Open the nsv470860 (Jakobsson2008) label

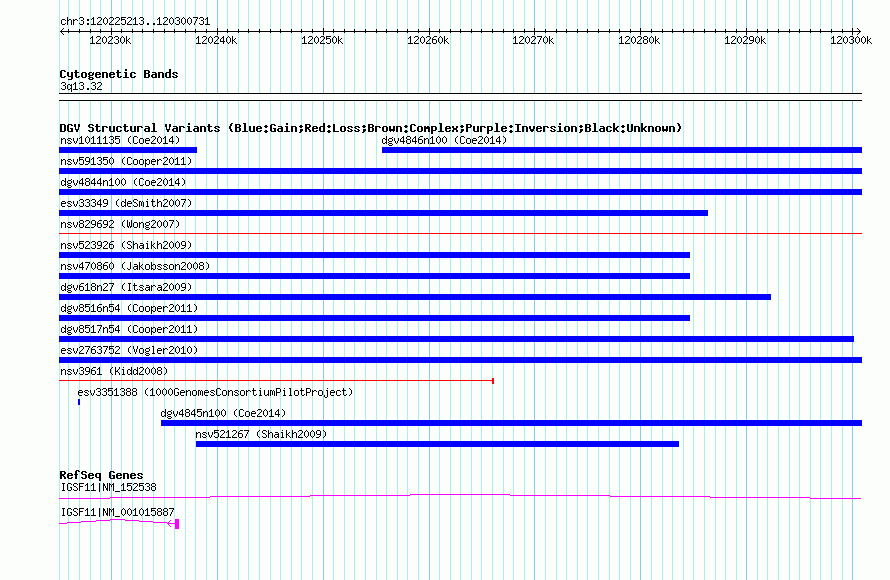135,266
